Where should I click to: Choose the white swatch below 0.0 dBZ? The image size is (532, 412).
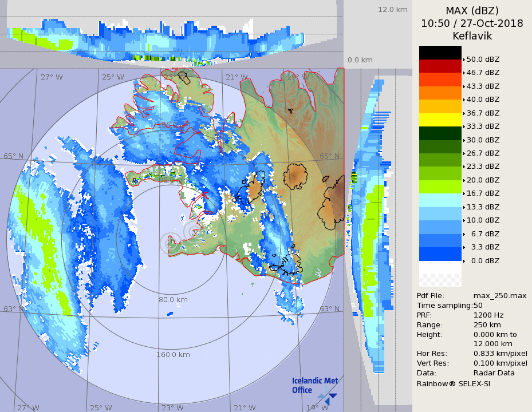point(440,267)
